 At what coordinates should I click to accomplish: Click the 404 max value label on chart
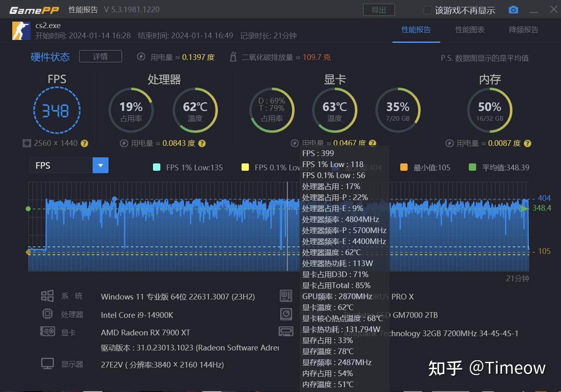[x=544, y=198]
